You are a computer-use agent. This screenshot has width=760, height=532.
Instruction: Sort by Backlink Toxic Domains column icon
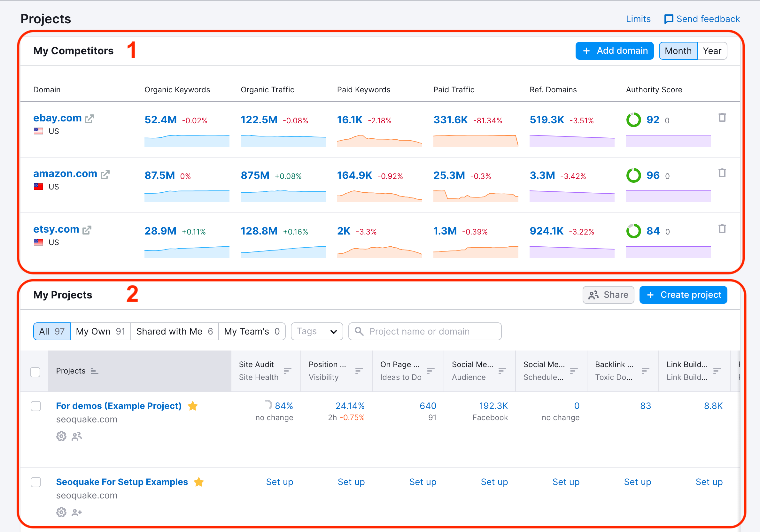point(645,371)
